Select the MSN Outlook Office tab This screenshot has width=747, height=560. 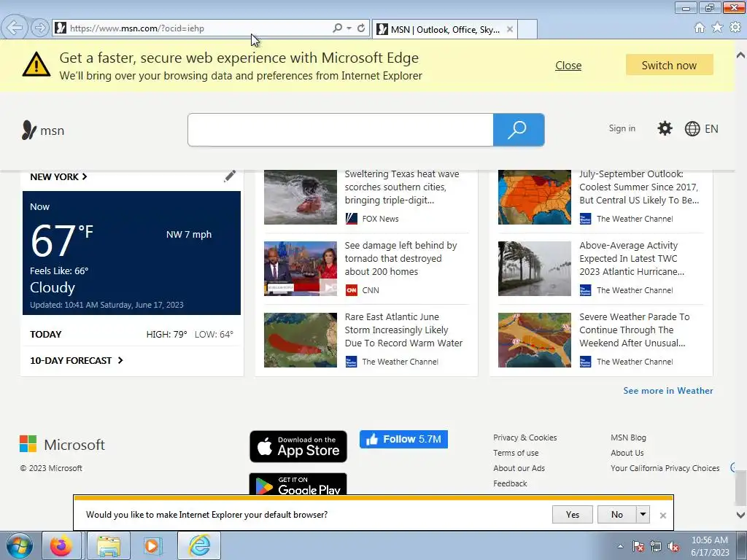[x=444, y=29]
